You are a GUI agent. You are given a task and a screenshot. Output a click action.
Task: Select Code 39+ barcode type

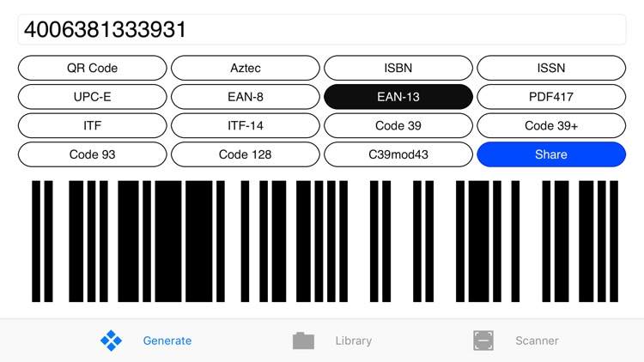coord(551,125)
